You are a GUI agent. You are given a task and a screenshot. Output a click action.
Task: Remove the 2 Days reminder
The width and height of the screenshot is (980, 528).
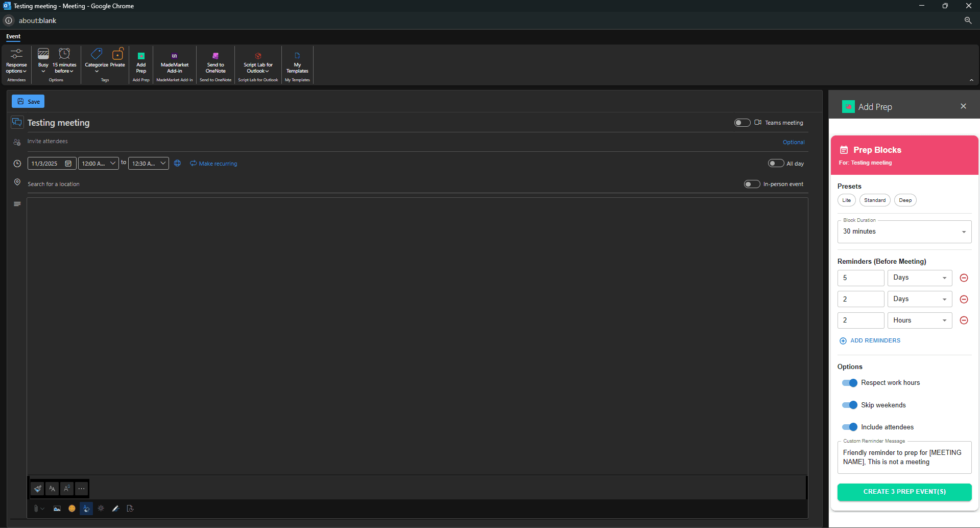click(x=964, y=300)
